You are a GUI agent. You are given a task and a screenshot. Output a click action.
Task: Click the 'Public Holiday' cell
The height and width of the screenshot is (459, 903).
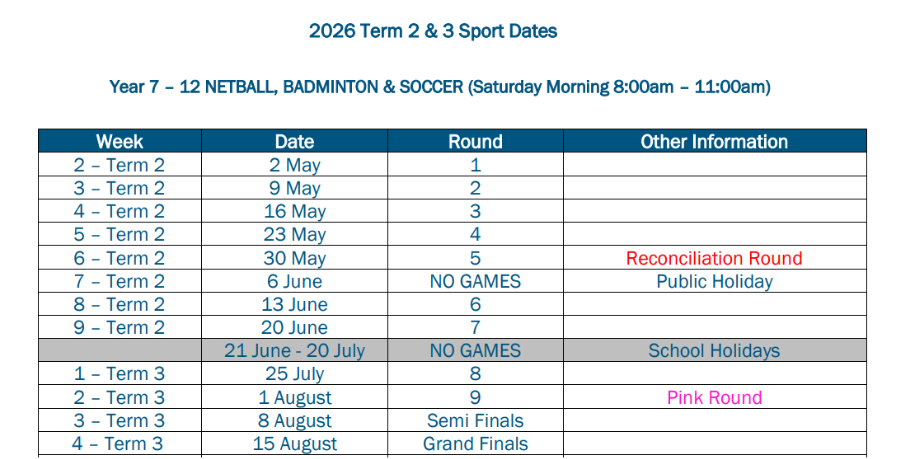tap(714, 281)
